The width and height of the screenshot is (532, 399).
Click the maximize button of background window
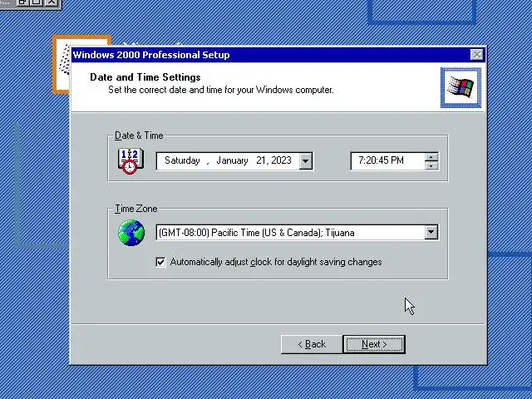click(37, 2)
